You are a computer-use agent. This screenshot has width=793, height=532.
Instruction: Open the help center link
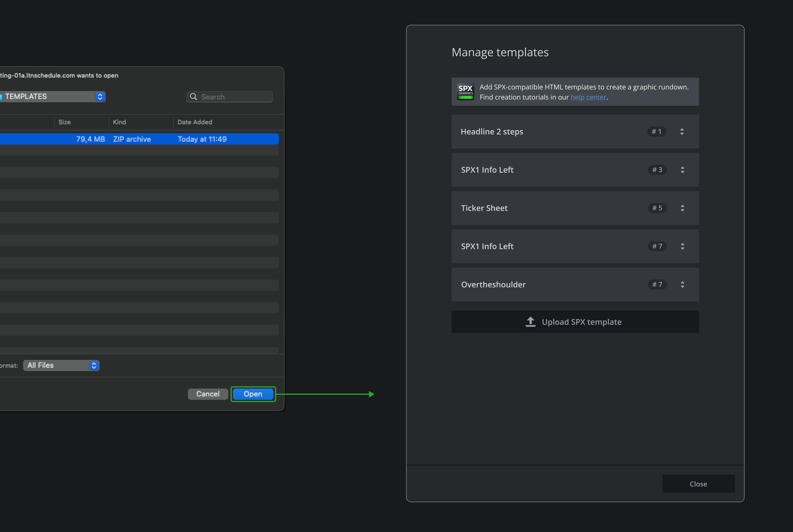point(588,97)
